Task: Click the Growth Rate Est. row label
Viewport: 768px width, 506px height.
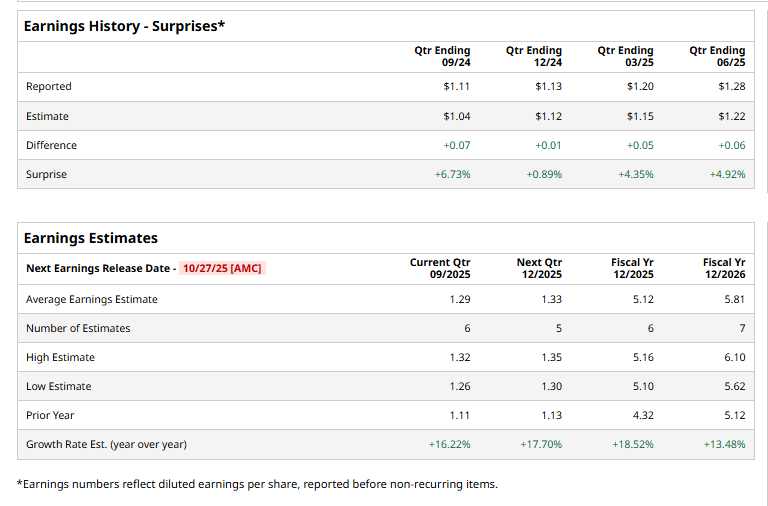Action: [106, 444]
